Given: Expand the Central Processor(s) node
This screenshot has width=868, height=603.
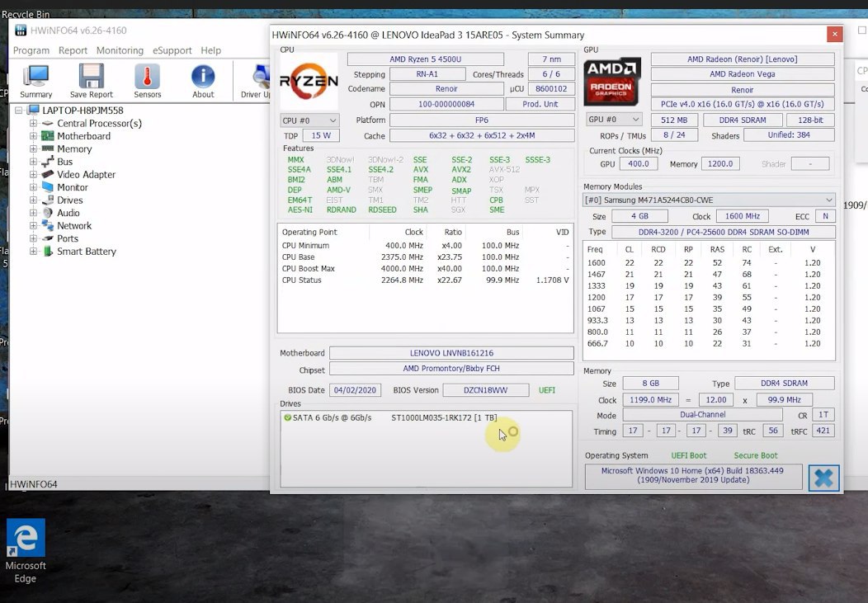Looking at the screenshot, I should pyautogui.click(x=33, y=124).
